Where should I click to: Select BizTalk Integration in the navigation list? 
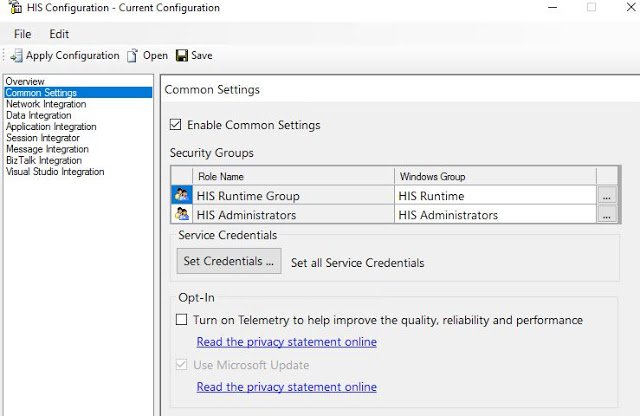click(x=44, y=160)
